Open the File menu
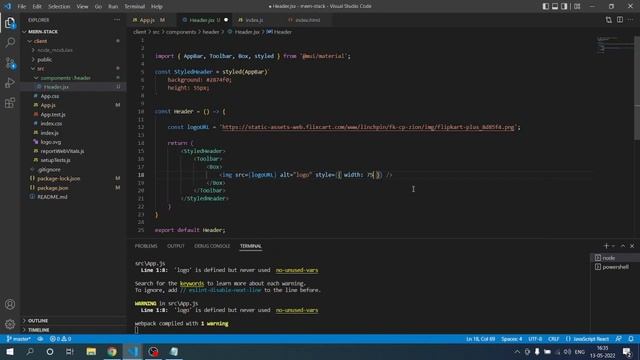This screenshot has height=360, width=640. click(x=22, y=6)
